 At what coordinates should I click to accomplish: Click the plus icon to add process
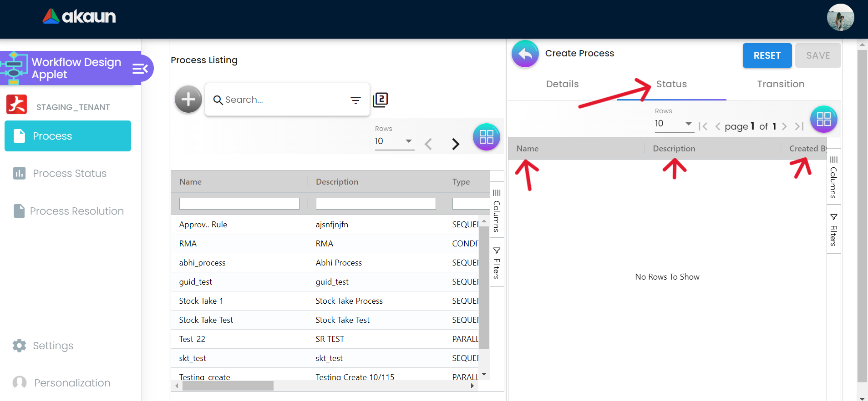coord(188,99)
